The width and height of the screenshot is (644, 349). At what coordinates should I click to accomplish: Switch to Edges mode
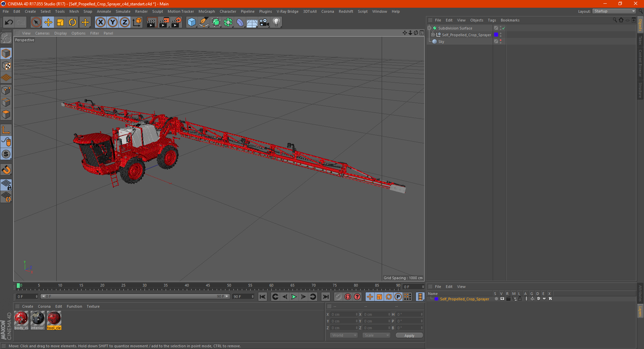coord(6,102)
